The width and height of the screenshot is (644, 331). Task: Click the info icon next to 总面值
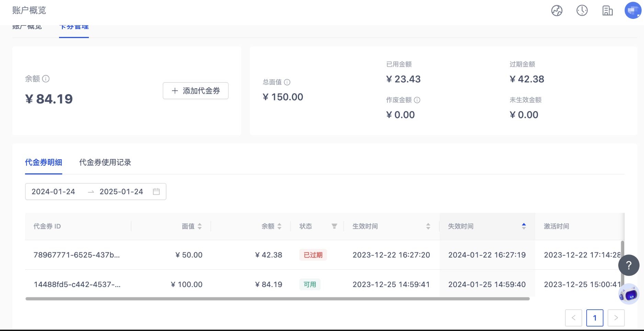[287, 82]
